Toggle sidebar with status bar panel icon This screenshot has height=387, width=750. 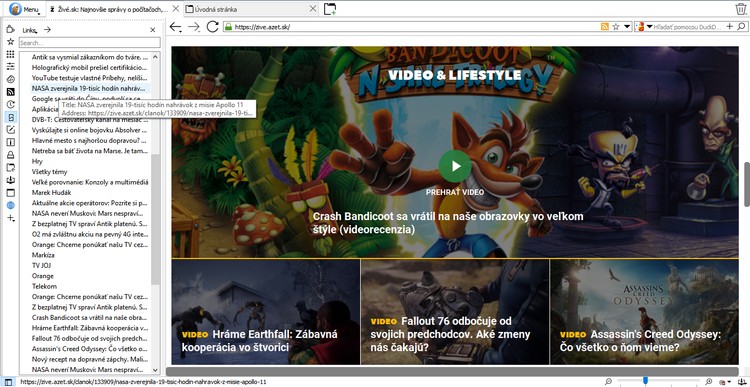click(x=8, y=382)
